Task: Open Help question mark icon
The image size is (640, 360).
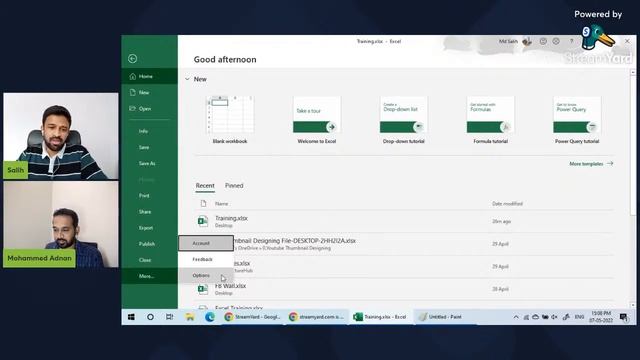Action: pos(571,41)
